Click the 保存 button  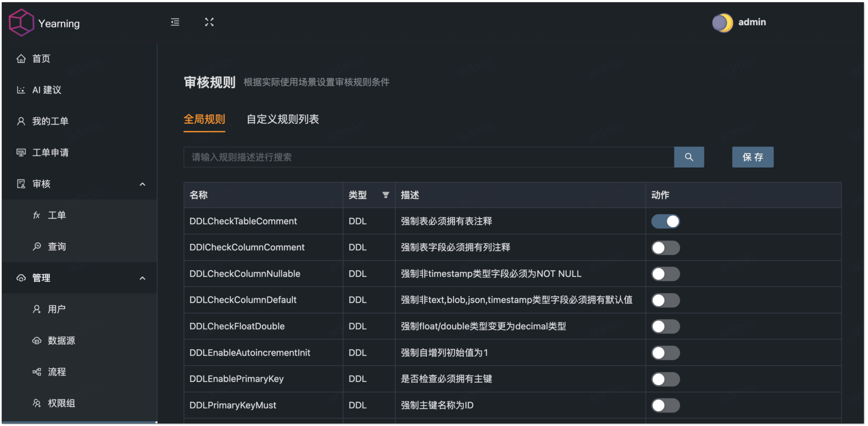point(753,157)
